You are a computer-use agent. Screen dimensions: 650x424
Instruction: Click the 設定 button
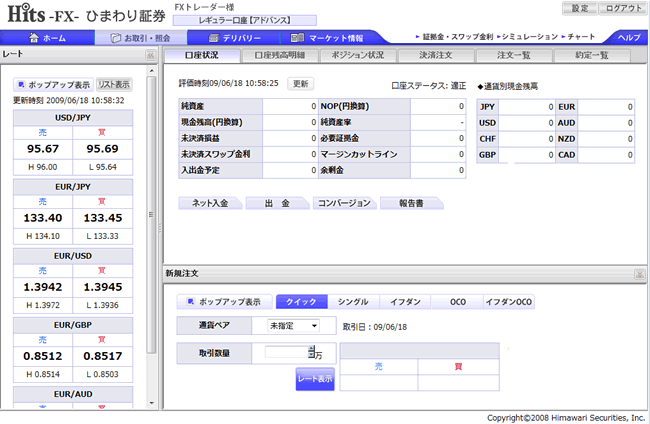pos(580,8)
